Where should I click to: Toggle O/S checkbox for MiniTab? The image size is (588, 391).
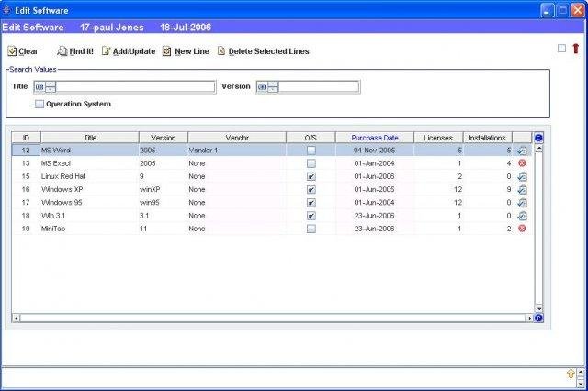pos(311,229)
